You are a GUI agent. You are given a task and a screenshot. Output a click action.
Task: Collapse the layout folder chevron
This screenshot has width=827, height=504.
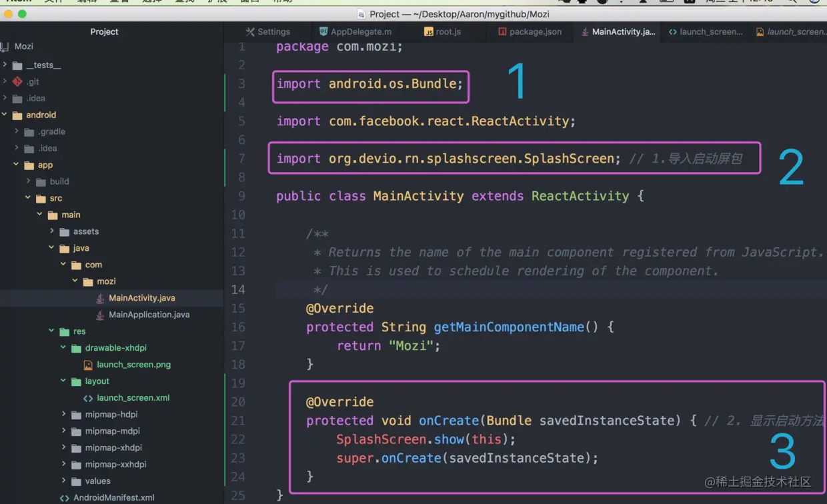pos(64,381)
